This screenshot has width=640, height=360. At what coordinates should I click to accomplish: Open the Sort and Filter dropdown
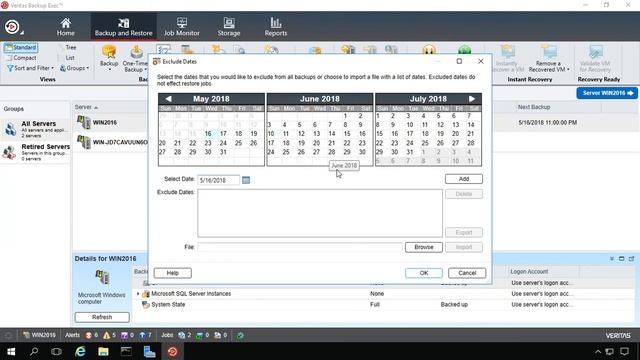click(30, 68)
